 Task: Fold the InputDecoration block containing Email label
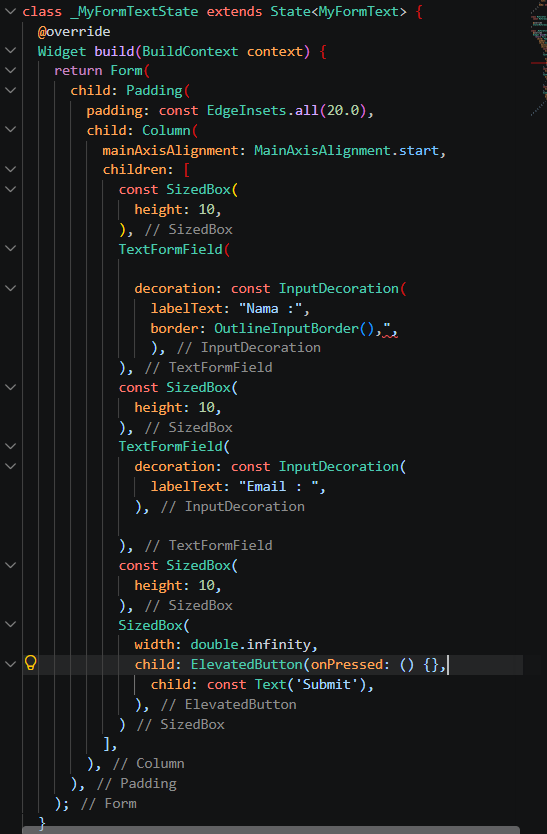(10, 466)
